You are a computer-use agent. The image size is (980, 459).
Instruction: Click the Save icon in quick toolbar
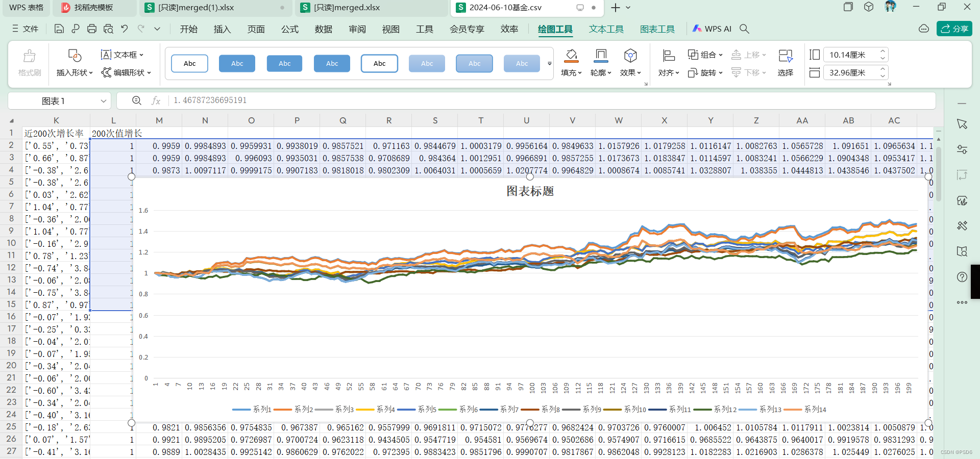coord(59,29)
